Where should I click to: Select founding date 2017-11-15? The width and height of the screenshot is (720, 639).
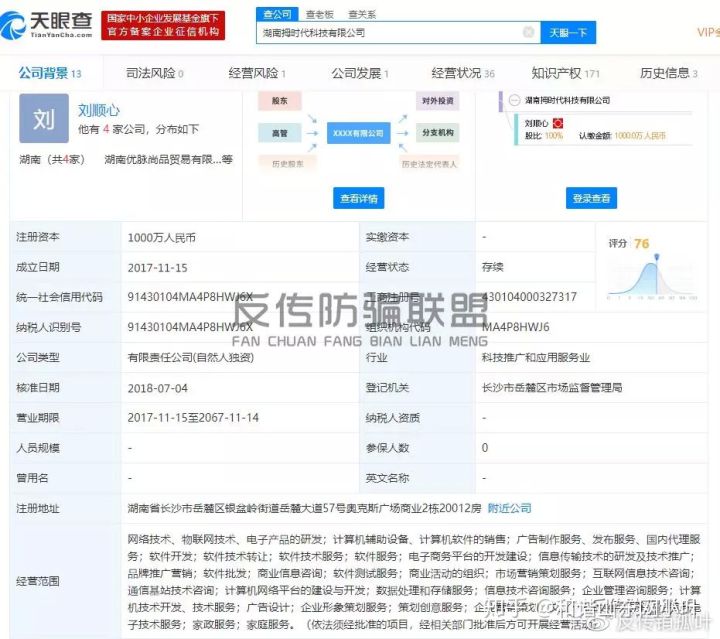[x=158, y=268]
